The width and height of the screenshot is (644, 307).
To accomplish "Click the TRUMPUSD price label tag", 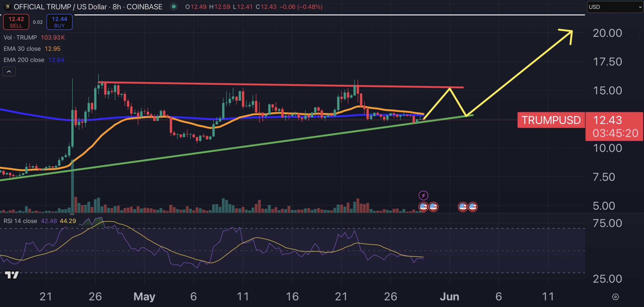I will click(x=551, y=120).
